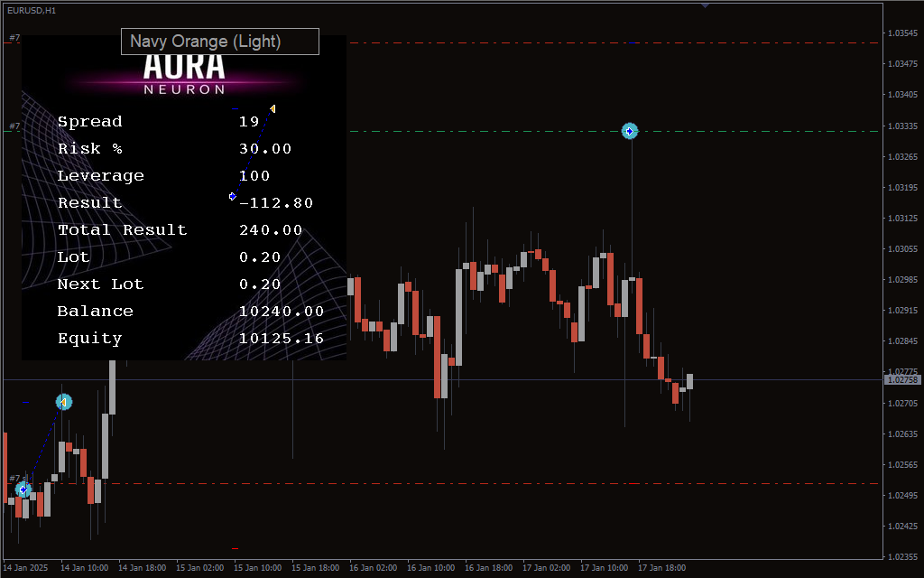Click the Total Result label
The width and height of the screenshot is (924, 578).
(x=122, y=230)
